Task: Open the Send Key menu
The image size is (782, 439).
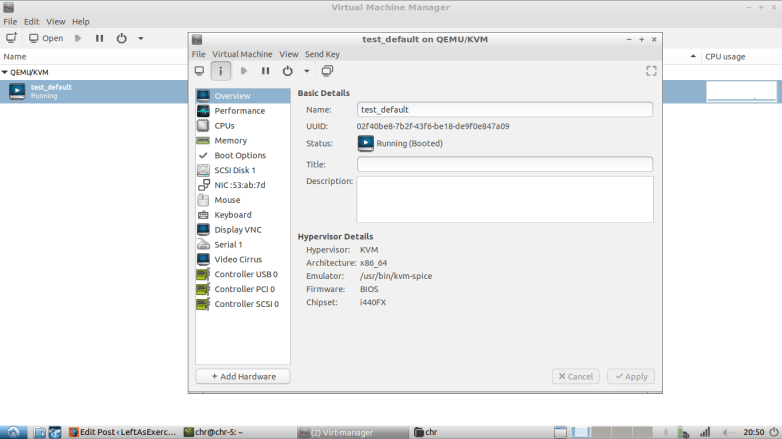Action: coord(322,54)
